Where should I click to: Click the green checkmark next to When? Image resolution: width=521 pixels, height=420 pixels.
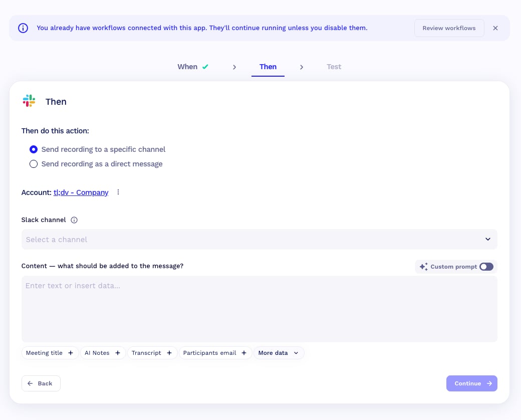(x=205, y=67)
